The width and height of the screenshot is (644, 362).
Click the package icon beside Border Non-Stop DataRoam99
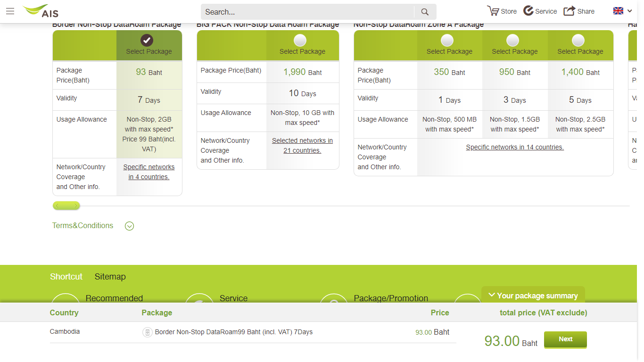(x=148, y=332)
